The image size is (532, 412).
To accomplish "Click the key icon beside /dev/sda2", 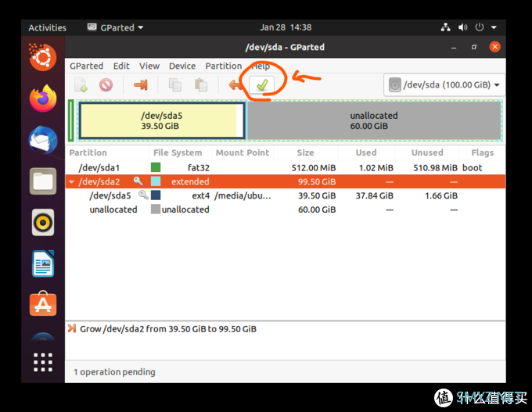I will [138, 181].
